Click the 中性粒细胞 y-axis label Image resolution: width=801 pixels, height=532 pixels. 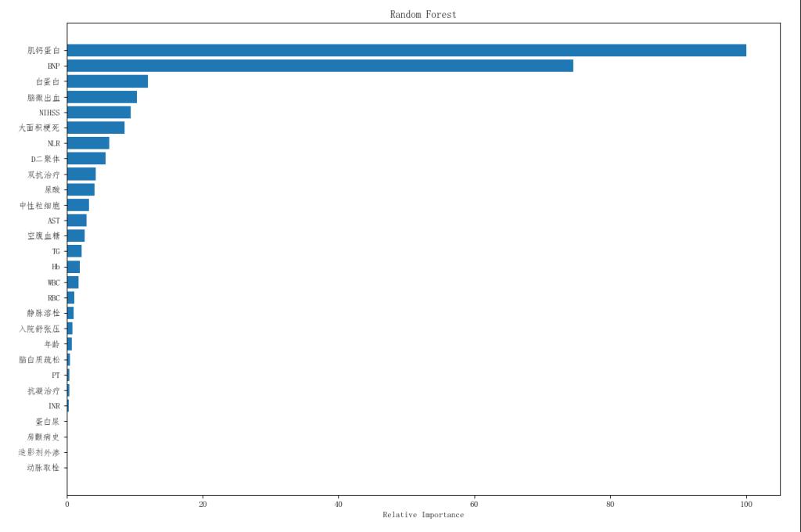click(39, 205)
